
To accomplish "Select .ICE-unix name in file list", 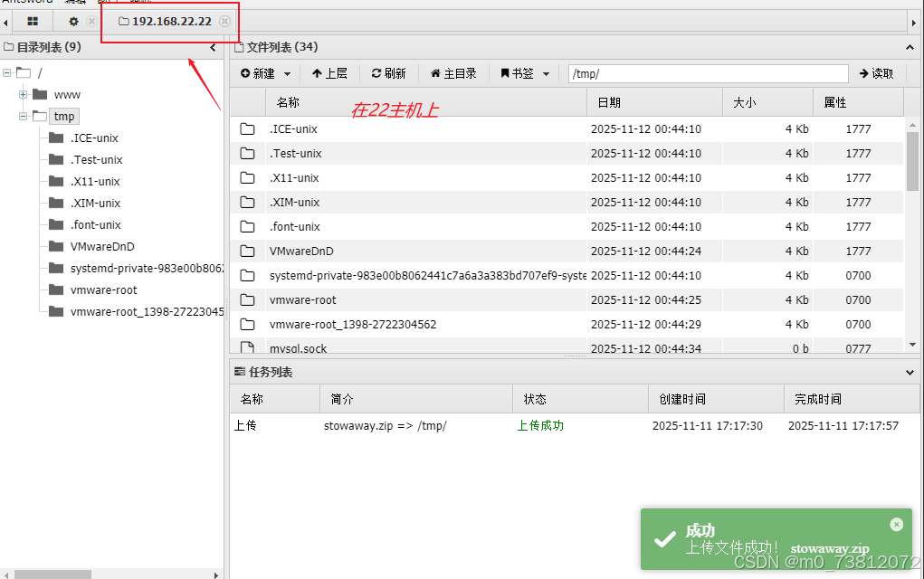I will (x=293, y=129).
